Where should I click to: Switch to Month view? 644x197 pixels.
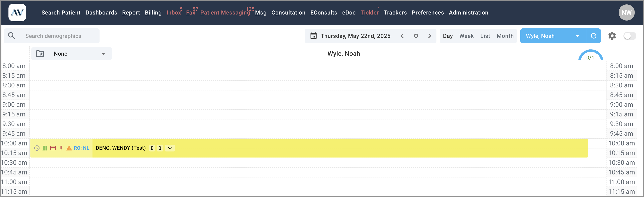505,36
